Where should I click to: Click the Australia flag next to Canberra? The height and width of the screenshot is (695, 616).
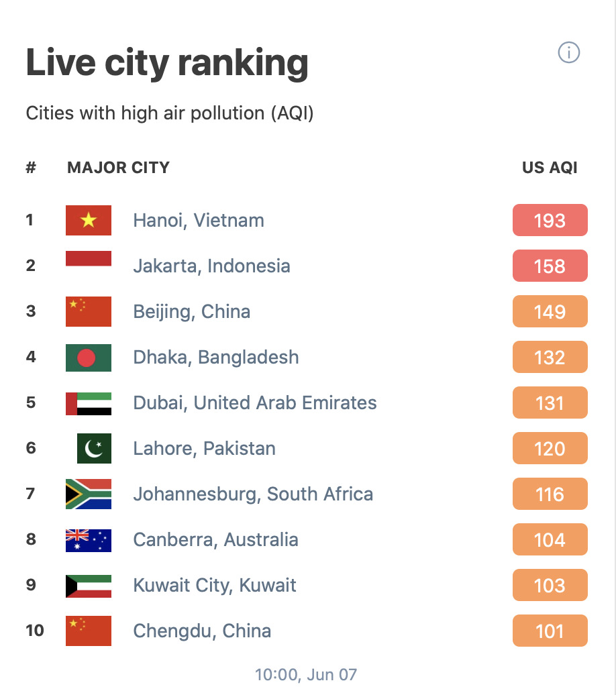pyautogui.click(x=88, y=539)
